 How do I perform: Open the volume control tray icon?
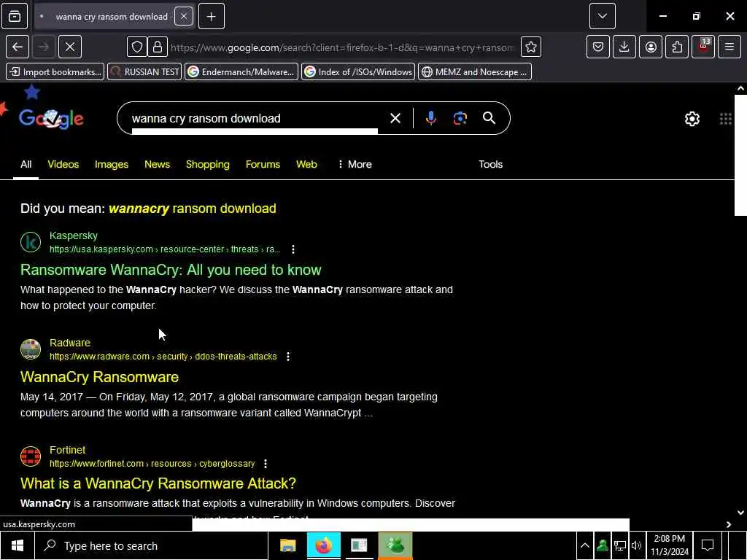[636, 545]
